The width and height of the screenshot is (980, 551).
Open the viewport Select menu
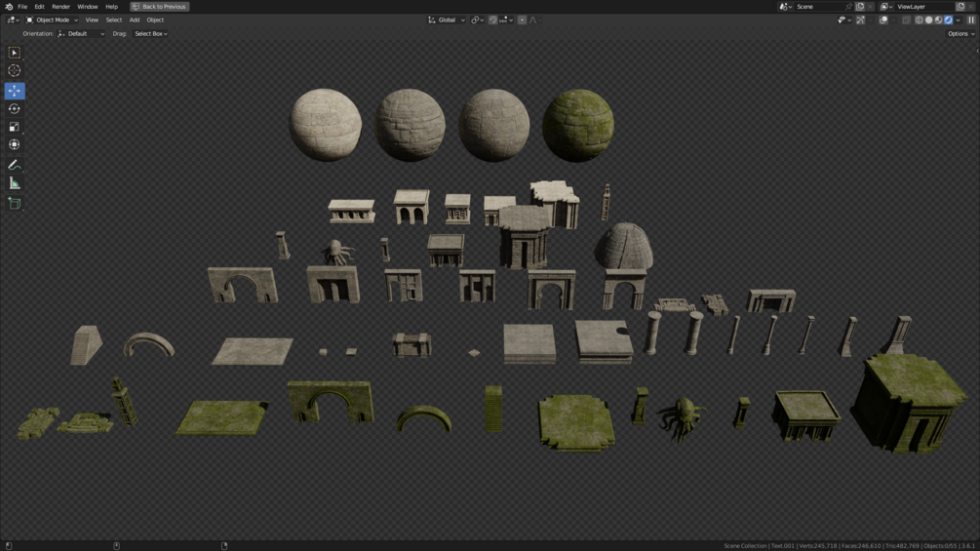click(114, 20)
